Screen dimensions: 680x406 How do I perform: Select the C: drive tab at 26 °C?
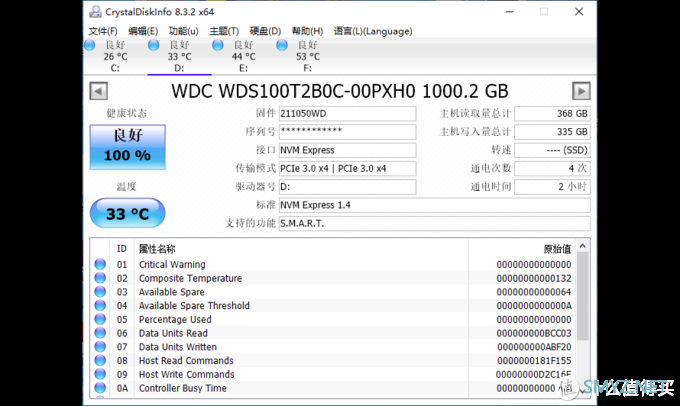tap(115, 56)
